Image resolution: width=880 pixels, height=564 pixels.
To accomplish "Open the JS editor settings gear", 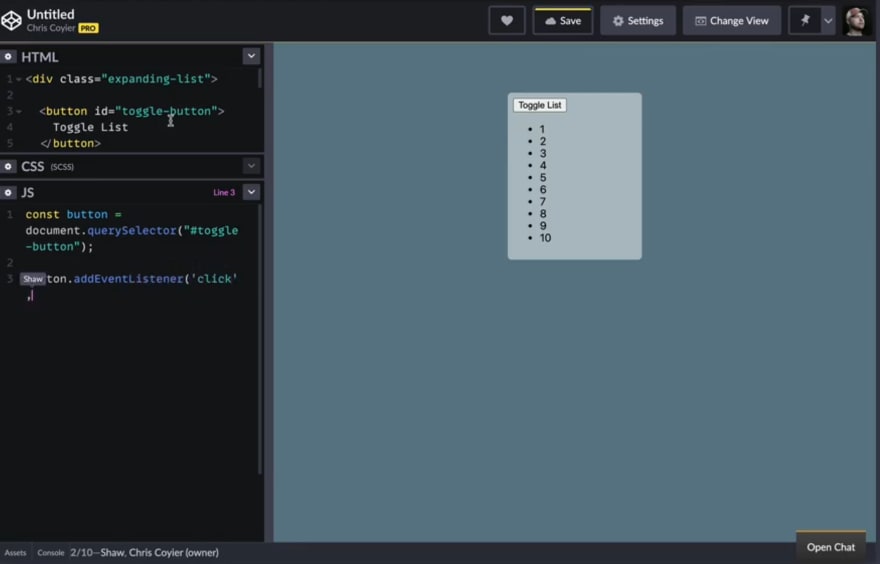I will [x=8, y=192].
